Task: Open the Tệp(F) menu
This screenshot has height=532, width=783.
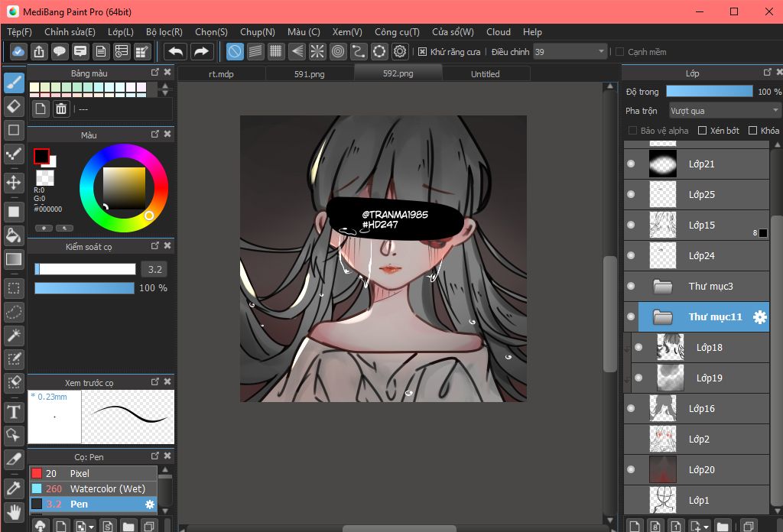Action: pos(19,32)
